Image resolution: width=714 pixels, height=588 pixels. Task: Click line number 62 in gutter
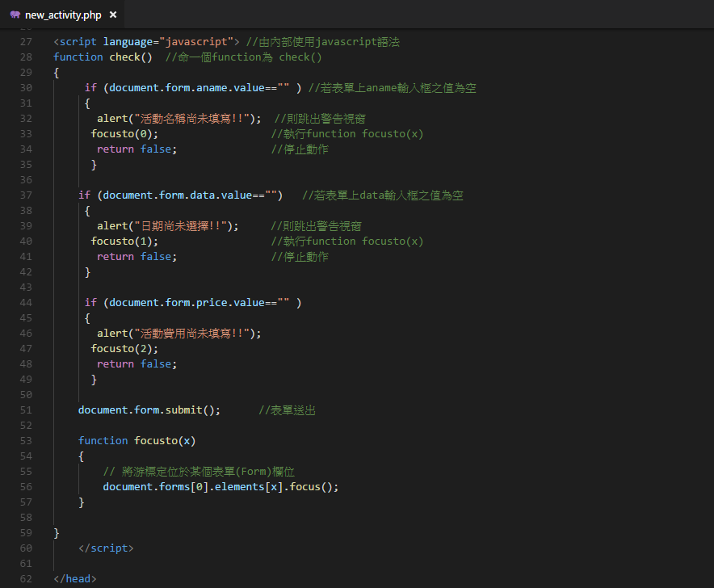coord(26,579)
